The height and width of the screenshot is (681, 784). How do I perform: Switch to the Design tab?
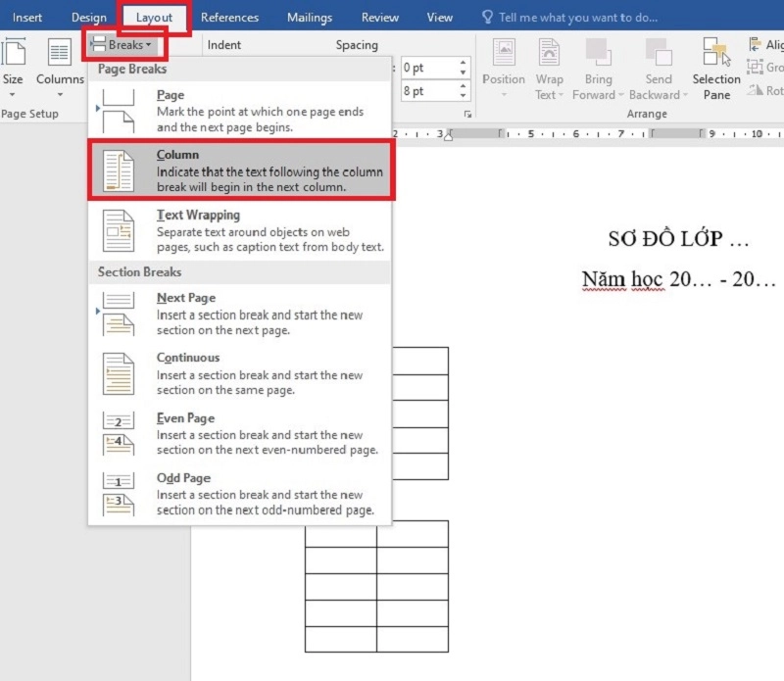point(89,18)
